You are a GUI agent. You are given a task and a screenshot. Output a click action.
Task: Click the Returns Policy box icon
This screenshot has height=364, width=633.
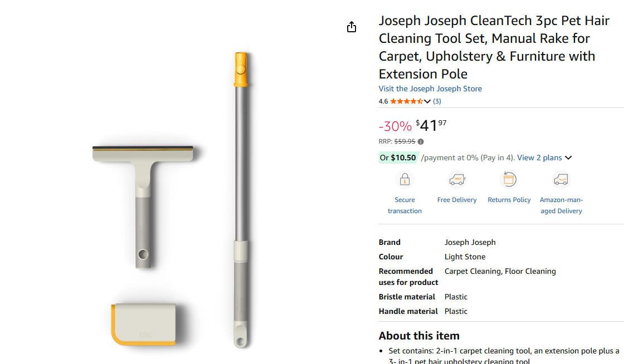tap(509, 180)
